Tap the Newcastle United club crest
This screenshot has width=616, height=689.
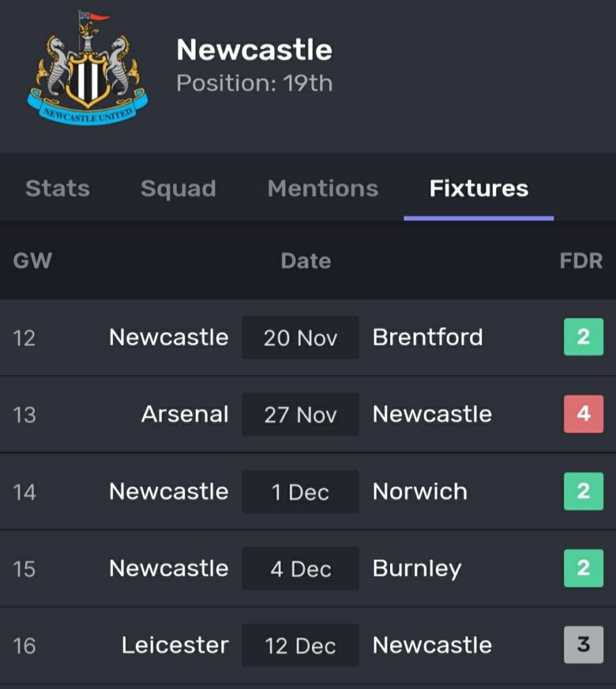tap(87, 69)
